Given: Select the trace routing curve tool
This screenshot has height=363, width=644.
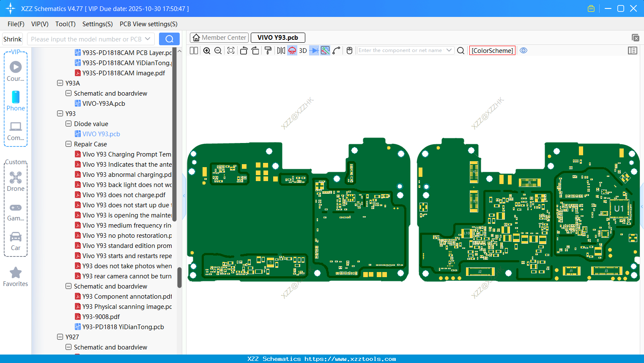Looking at the screenshot, I should [337, 50].
